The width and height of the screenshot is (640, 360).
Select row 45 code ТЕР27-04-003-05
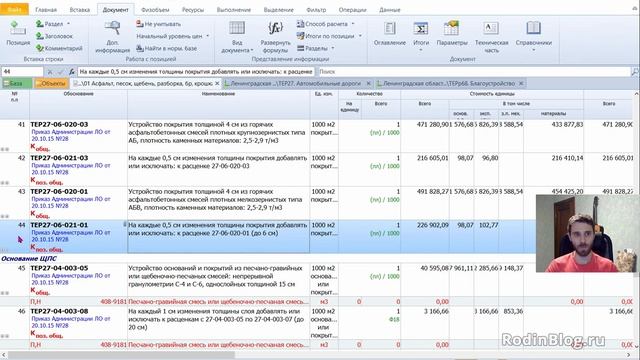(59, 268)
